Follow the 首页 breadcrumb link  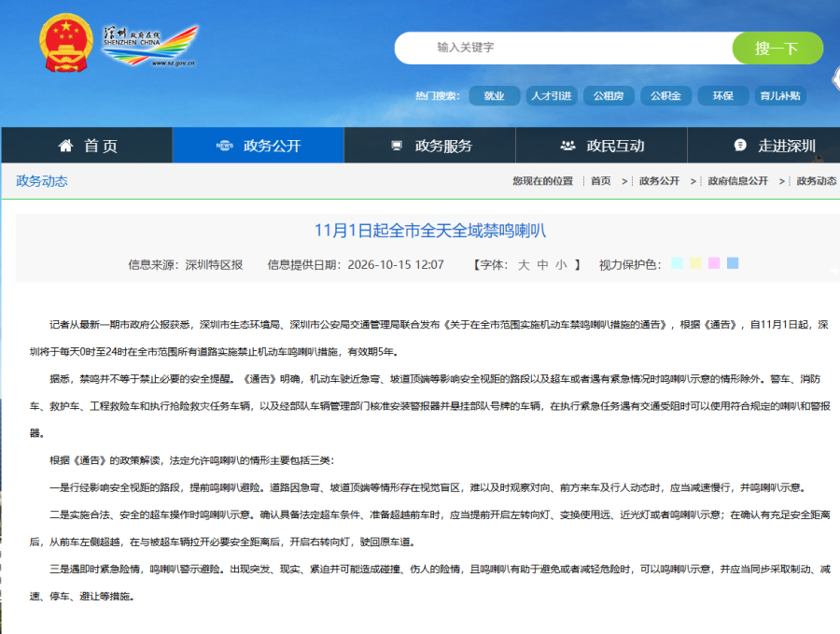coord(600,181)
